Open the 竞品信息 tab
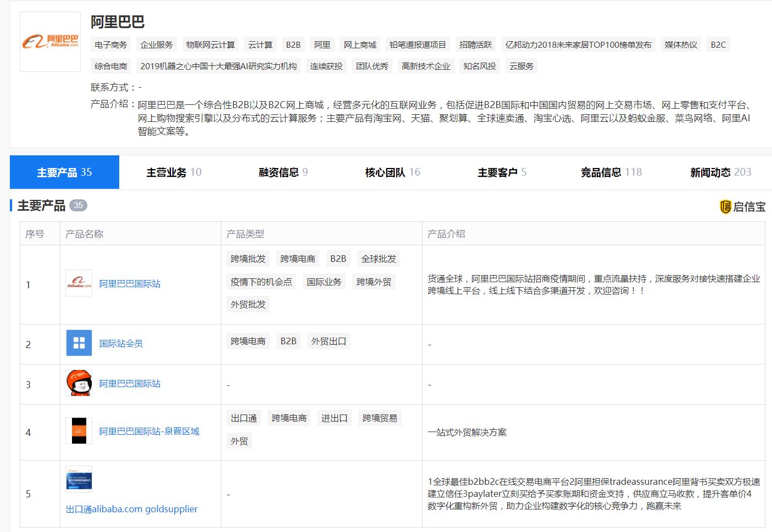Image resolution: width=772 pixels, height=532 pixels. pos(610,172)
